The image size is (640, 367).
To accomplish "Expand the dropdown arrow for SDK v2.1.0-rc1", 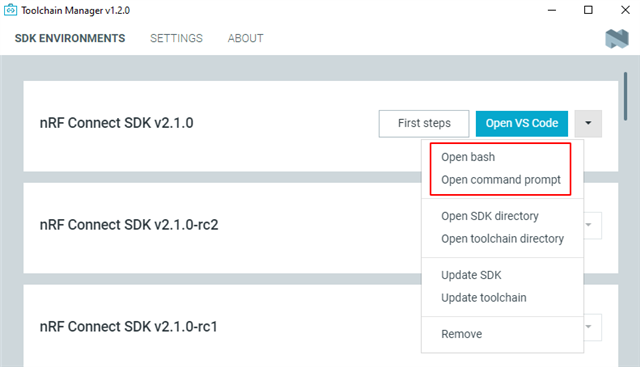I will point(592,327).
